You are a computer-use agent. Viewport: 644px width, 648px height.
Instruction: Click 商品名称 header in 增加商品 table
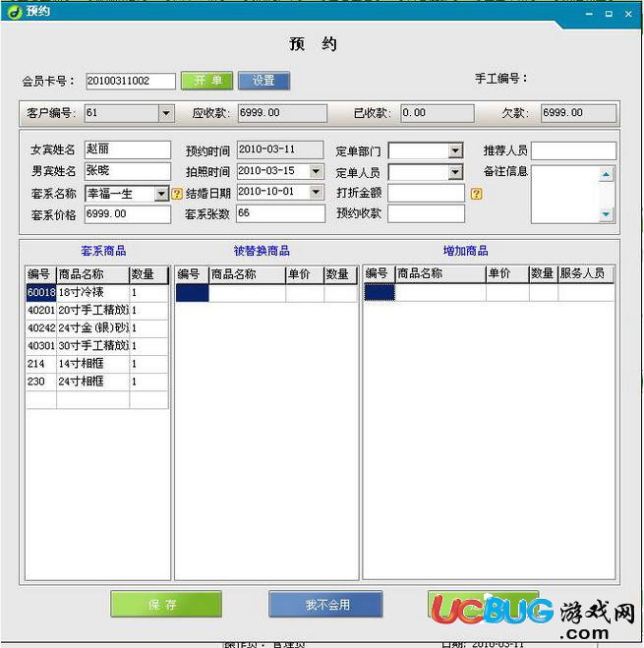440,273
